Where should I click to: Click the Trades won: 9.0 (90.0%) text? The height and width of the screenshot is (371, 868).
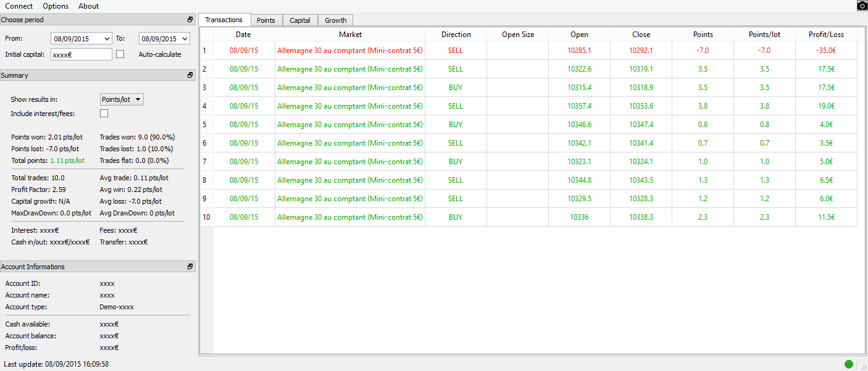(x=137, y=137)
